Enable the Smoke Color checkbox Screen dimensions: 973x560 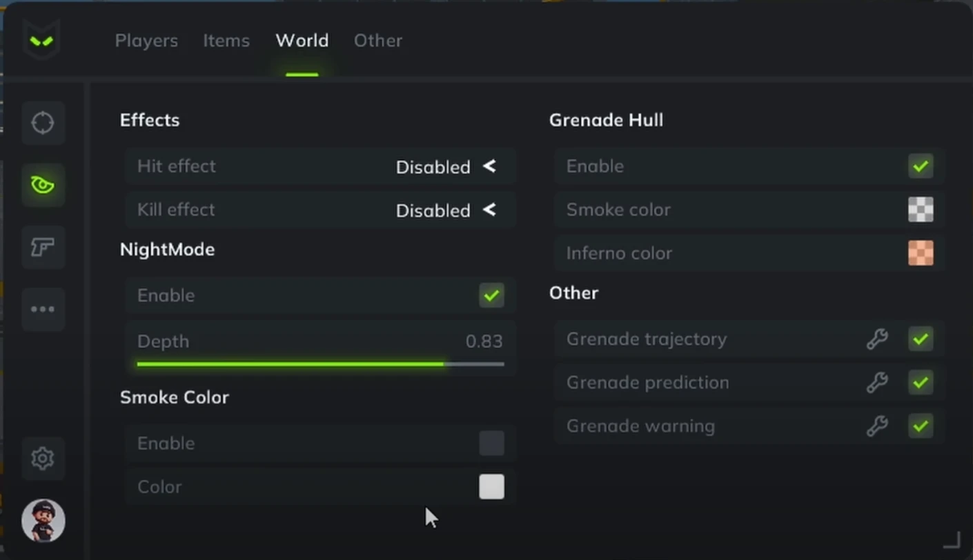pyautogui.click(x=491, y=443)
